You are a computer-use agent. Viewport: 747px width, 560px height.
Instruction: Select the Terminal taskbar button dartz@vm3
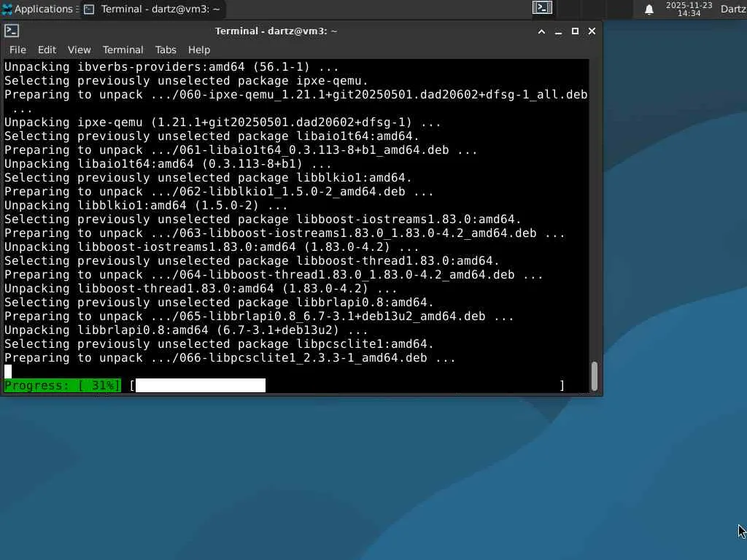(x=152, y=9)
